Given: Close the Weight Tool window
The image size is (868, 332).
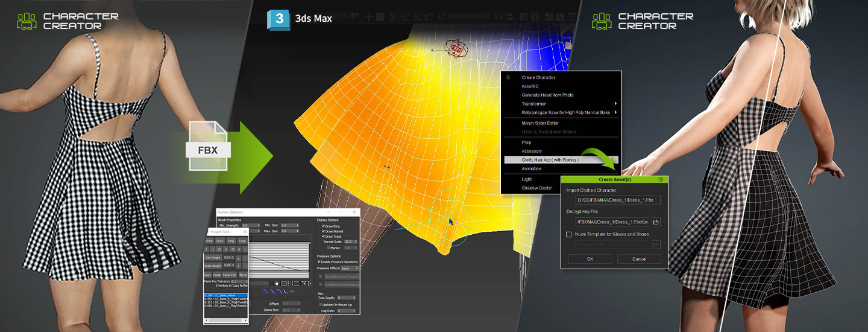Looking at the screenshot, I should 244,232.
